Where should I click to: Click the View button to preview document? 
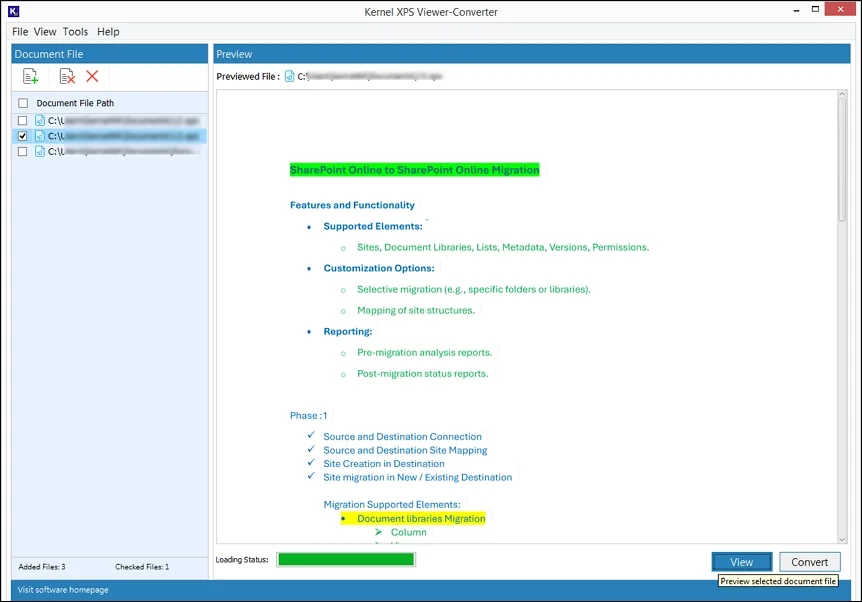(x=741, y=561)
